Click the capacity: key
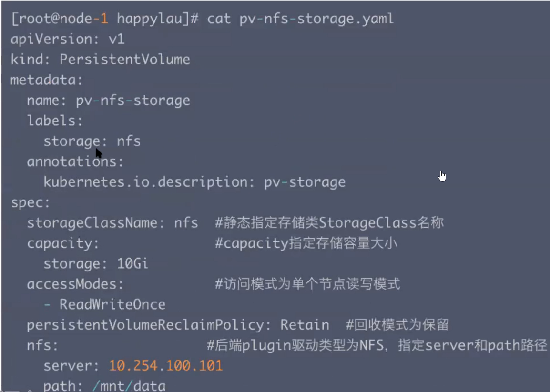 [x=63, y=244]
